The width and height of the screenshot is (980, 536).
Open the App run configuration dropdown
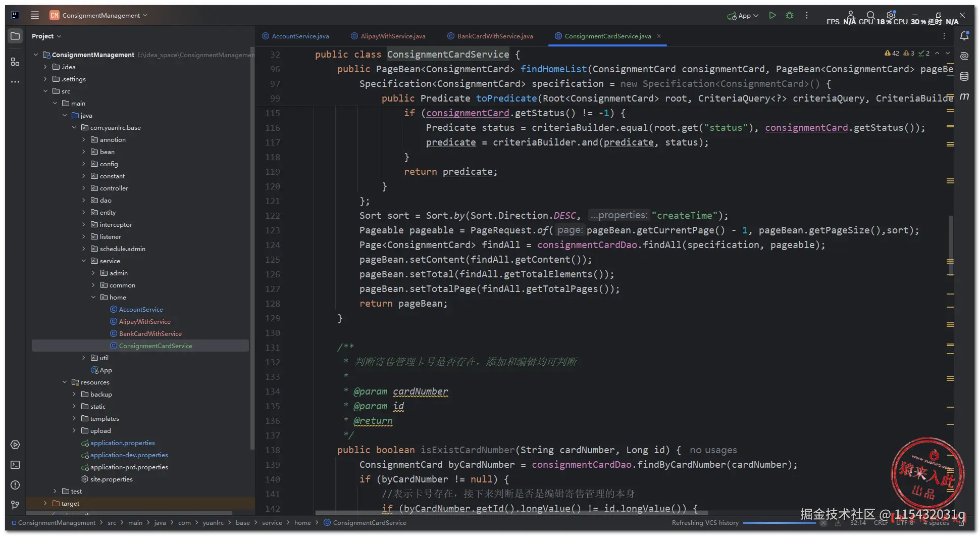pyautogui.click(x=743, y=16)
